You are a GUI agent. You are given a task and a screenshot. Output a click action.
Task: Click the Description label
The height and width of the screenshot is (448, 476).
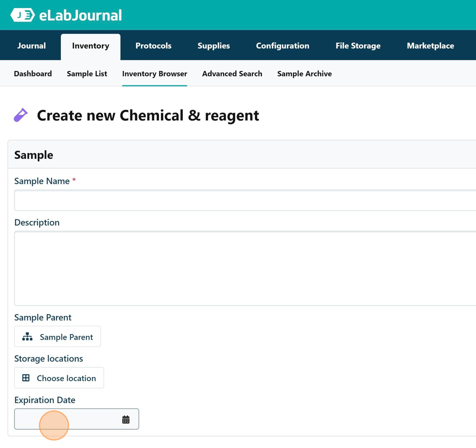37,222
